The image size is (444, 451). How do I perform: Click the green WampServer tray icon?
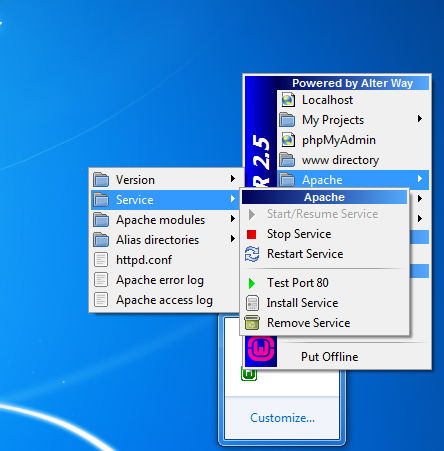[x=249, y=374]
